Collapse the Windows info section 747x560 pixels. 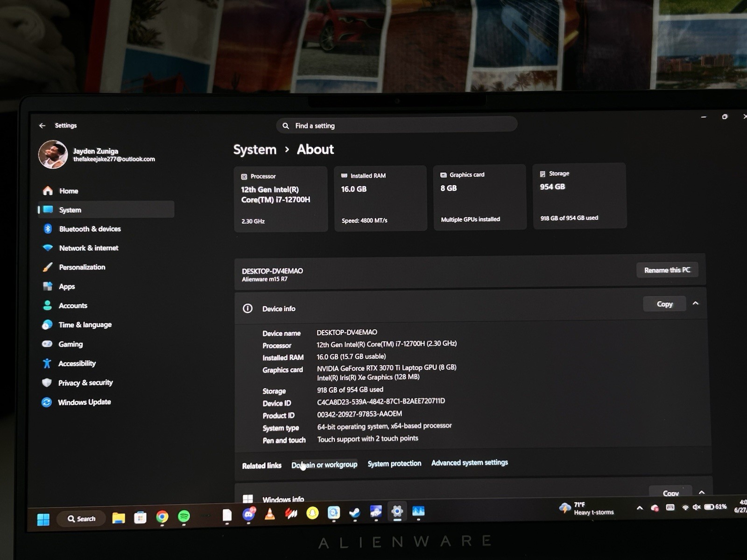(702, 492)
